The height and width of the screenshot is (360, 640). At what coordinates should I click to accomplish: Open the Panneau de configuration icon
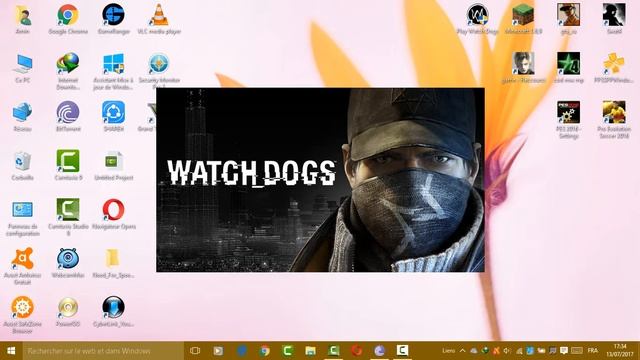[22, 218]
